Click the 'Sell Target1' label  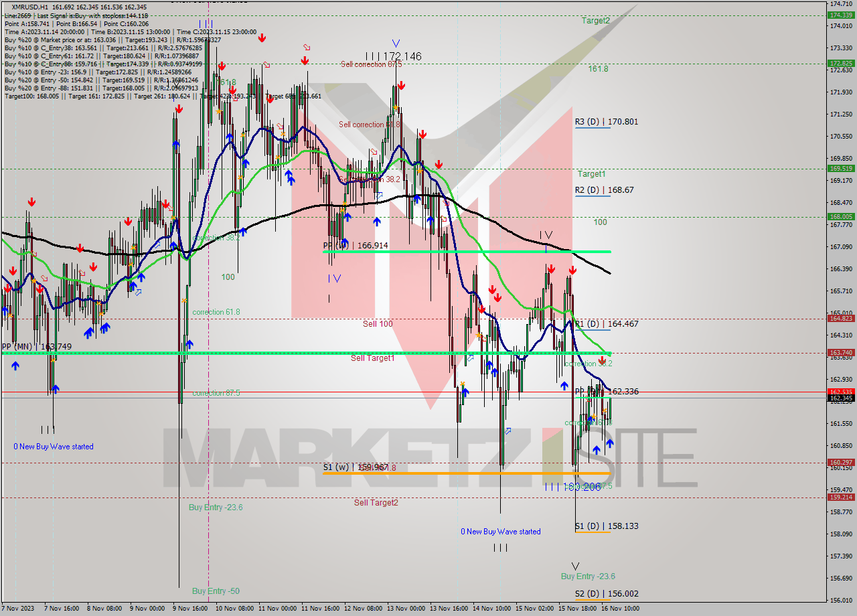372,358
